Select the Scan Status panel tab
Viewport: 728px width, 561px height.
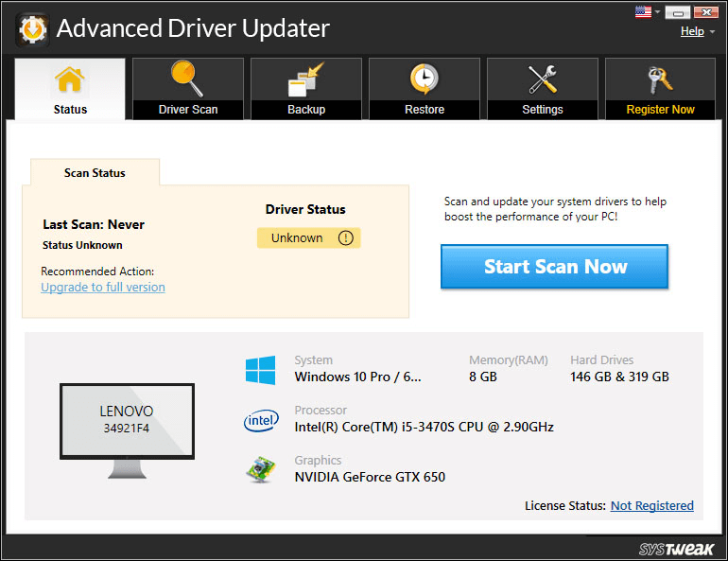click(95, 173)
